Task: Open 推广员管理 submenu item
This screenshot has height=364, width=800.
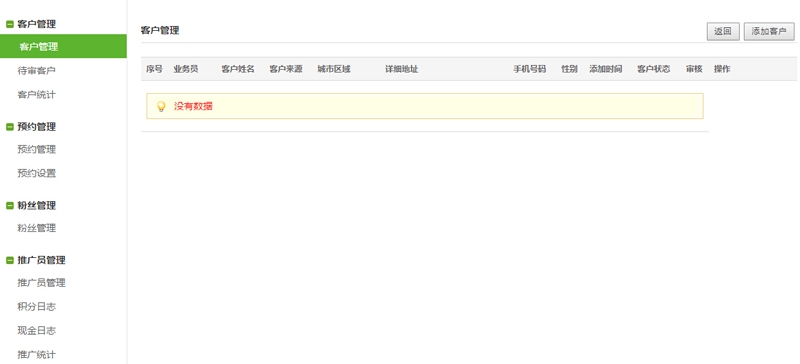Action: 41,283
